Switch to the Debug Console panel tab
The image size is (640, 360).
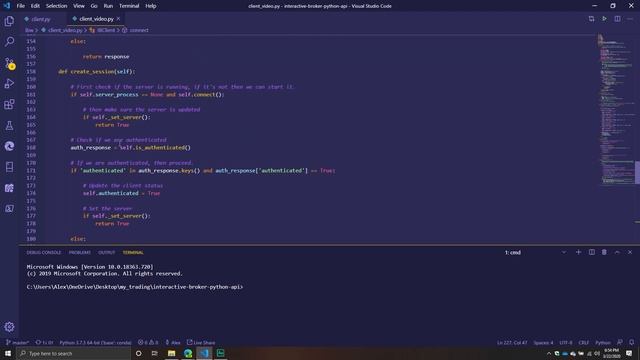click(x=44, y=253)
